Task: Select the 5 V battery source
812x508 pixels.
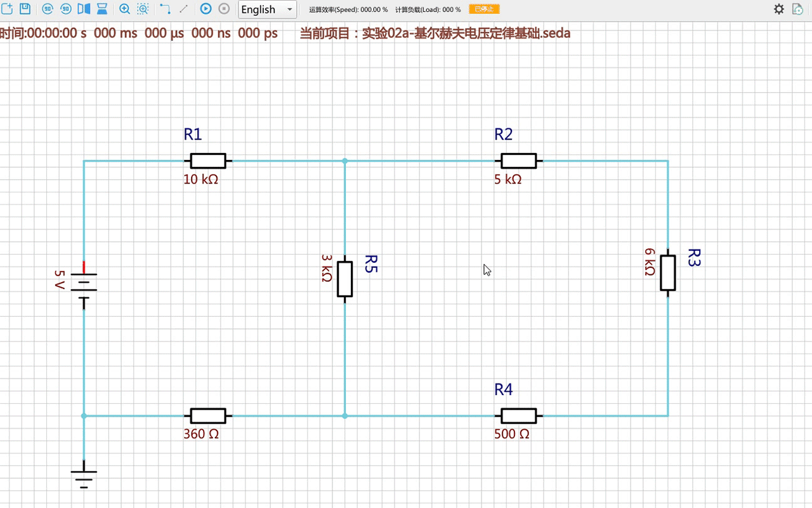Action: tap(84, 284)
